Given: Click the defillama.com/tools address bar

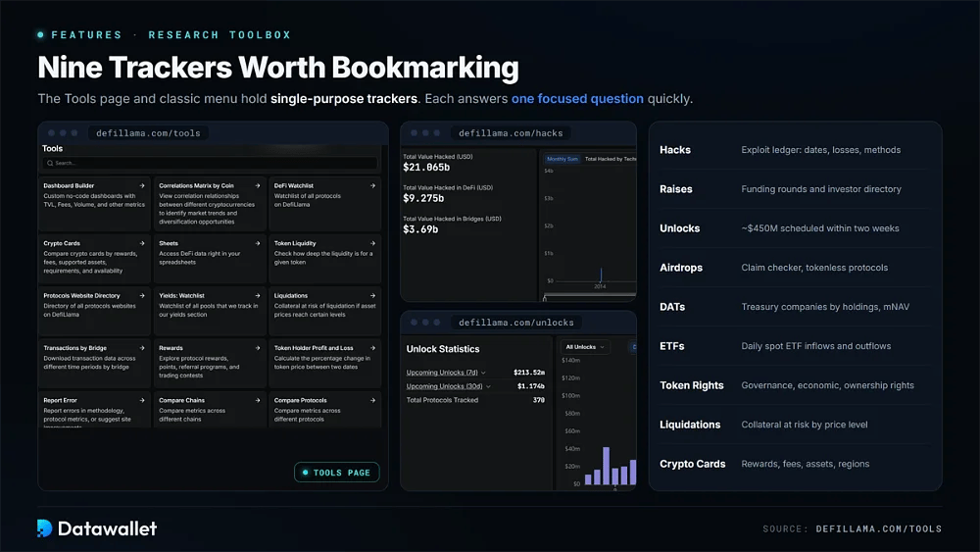Looking at the screenshot, I should coord(148,133).
